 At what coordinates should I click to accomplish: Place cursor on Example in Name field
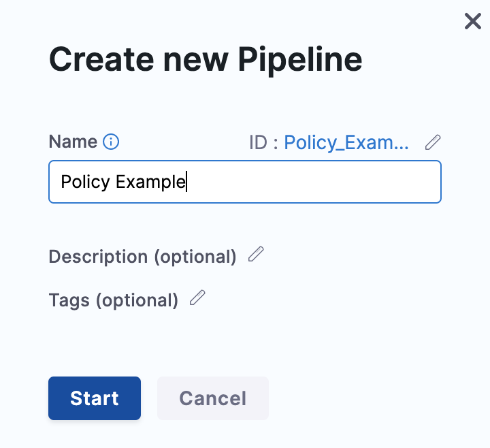point(150,182)
